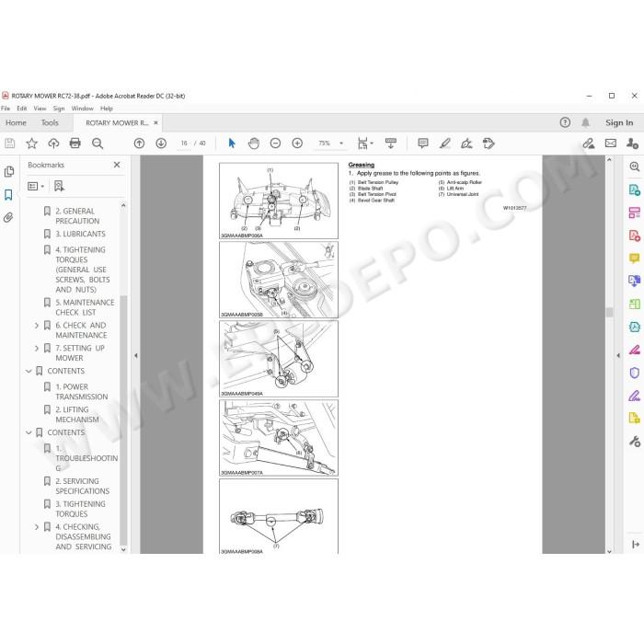This screenshot has width=644, height=644.
Task: Open Protect shield tool in sidebar
Action: tap(635, 373)
